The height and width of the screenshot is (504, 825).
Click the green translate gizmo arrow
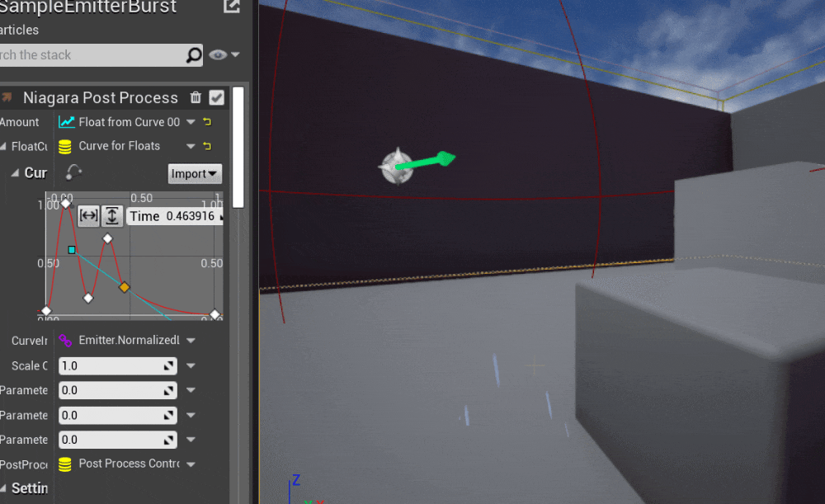pyautogui.click(x=427, y=161)
